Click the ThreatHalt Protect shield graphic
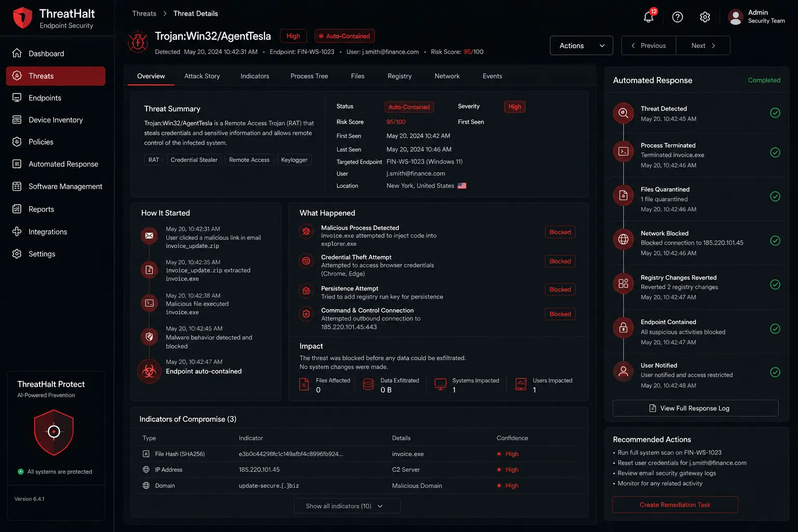 [x=54, y=432]
